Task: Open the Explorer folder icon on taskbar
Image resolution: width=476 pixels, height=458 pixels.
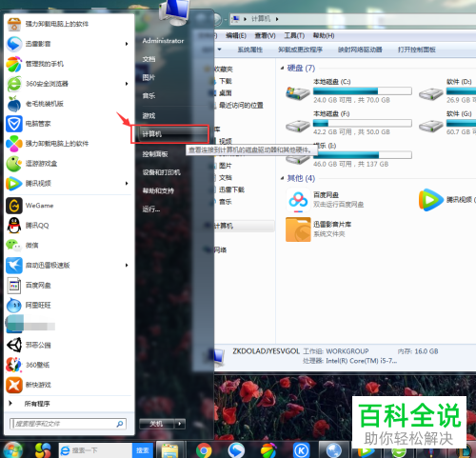Action: coord(170,450)
